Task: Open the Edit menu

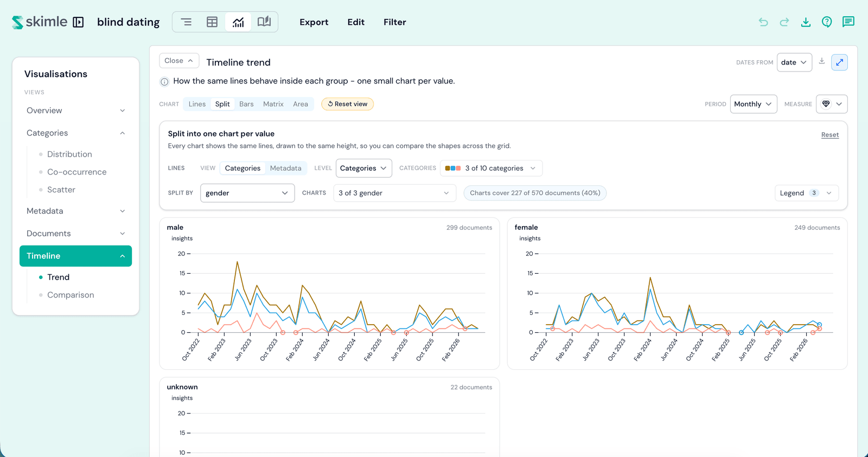Action: point(356,22)
